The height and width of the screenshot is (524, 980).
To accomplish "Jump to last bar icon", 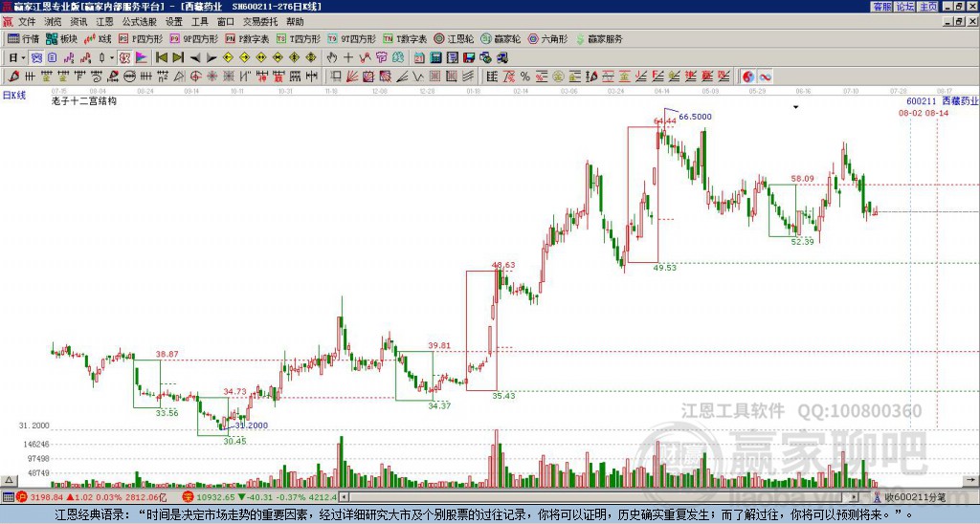I will 178,58.
